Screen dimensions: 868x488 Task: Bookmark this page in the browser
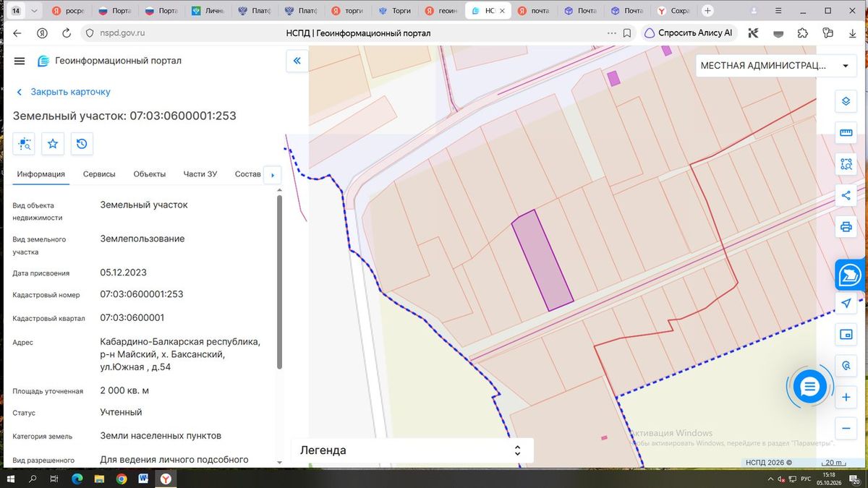click(x=627, y=33)
